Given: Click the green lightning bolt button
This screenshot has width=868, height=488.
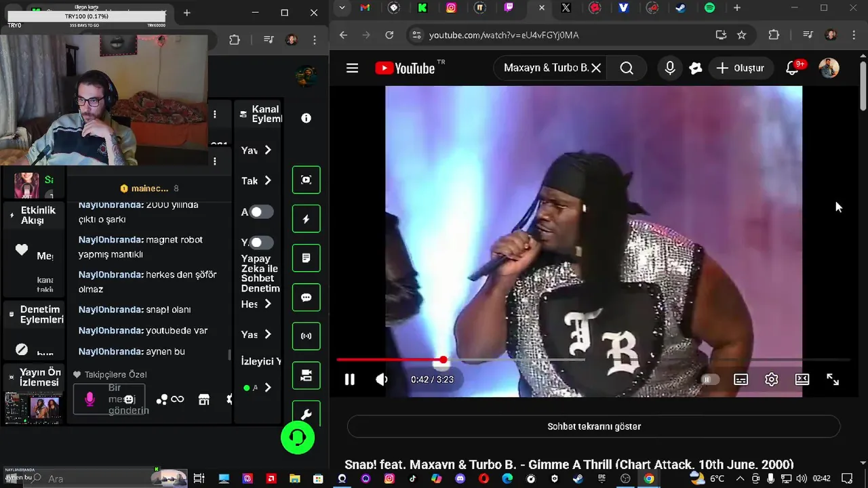Looking at the screenshot, I should coord(306,219).
